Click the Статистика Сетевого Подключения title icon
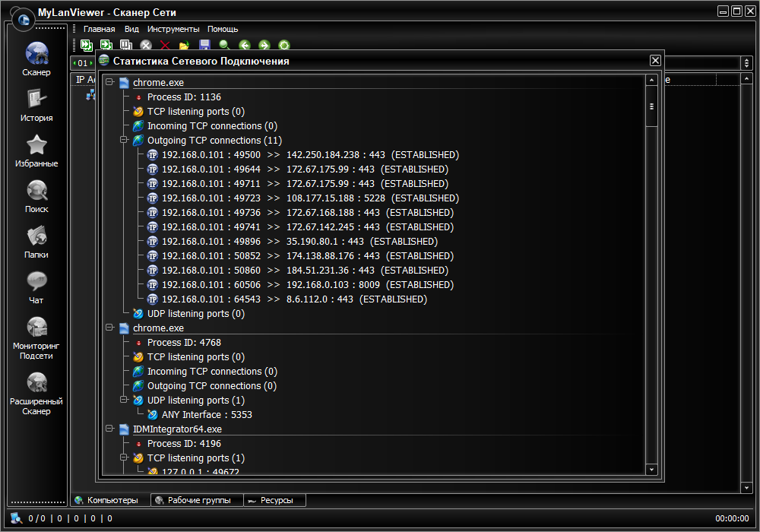The width and height of the screenshot is (760, 532). point(104,61)
